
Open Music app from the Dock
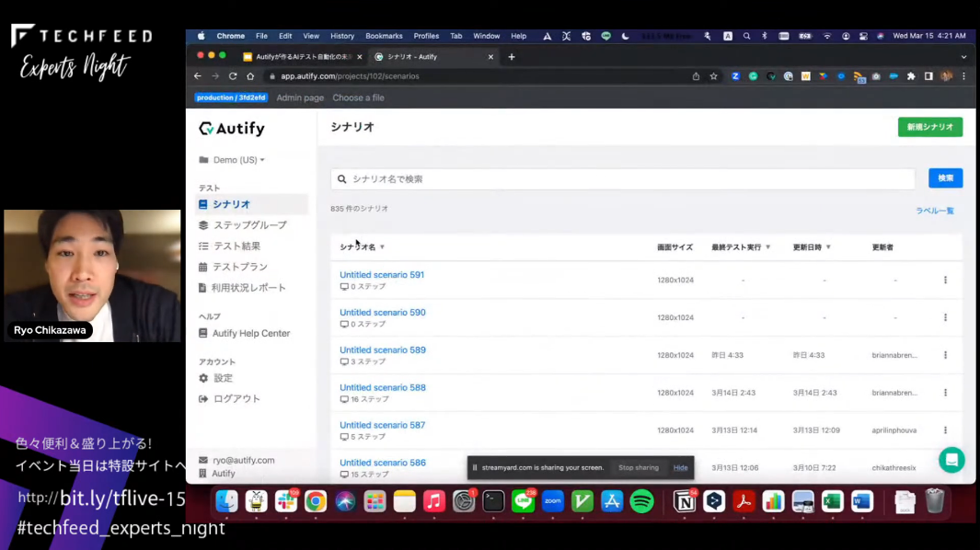pyautogui.click(x=433, y=501)
